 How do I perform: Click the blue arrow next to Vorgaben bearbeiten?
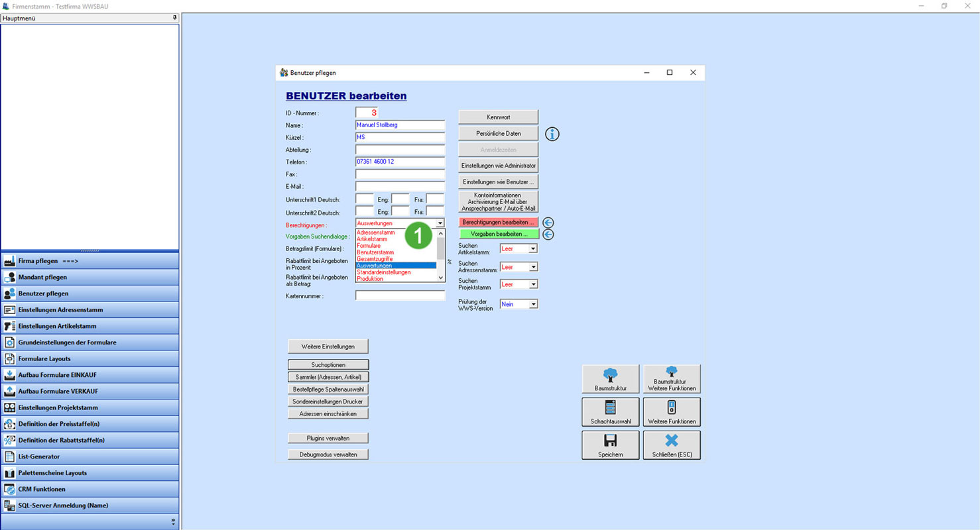click(548, 234)
